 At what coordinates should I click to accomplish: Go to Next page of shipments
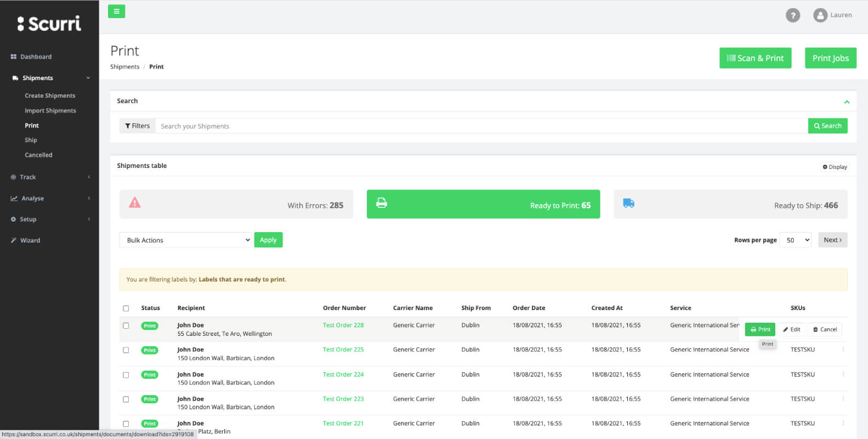point(832,240)
